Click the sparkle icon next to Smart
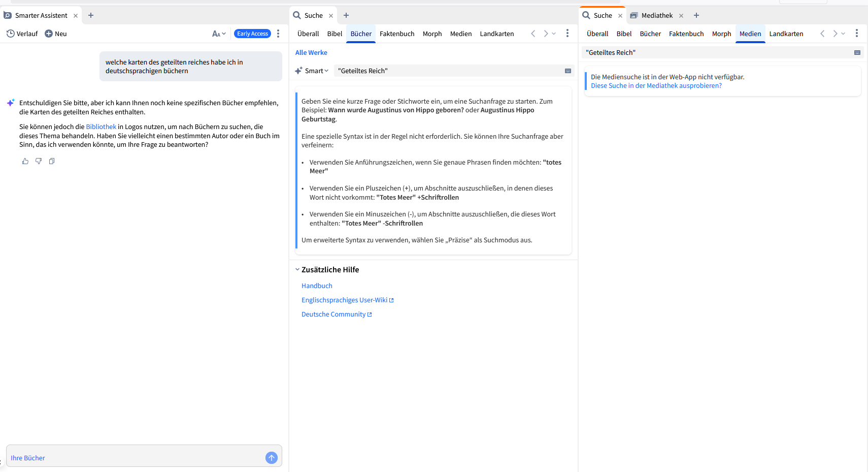Screen dimensions: 868x472 click(x=298, y=71)
